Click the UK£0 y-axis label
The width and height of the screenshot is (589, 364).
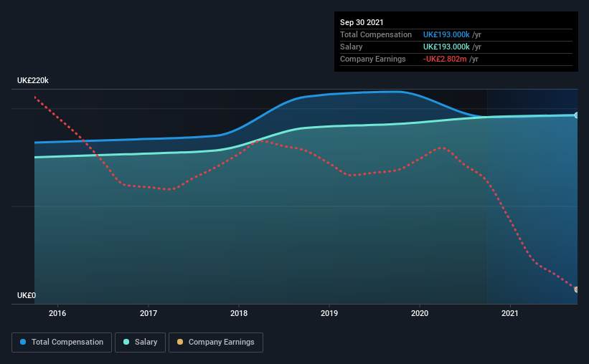pyautogui.click(x=27, y=296)
